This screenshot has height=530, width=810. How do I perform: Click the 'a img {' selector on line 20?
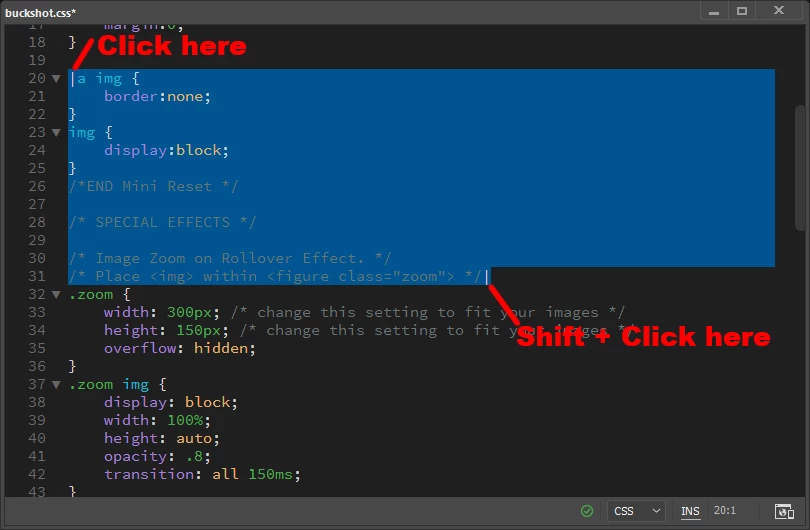[108, 79]
